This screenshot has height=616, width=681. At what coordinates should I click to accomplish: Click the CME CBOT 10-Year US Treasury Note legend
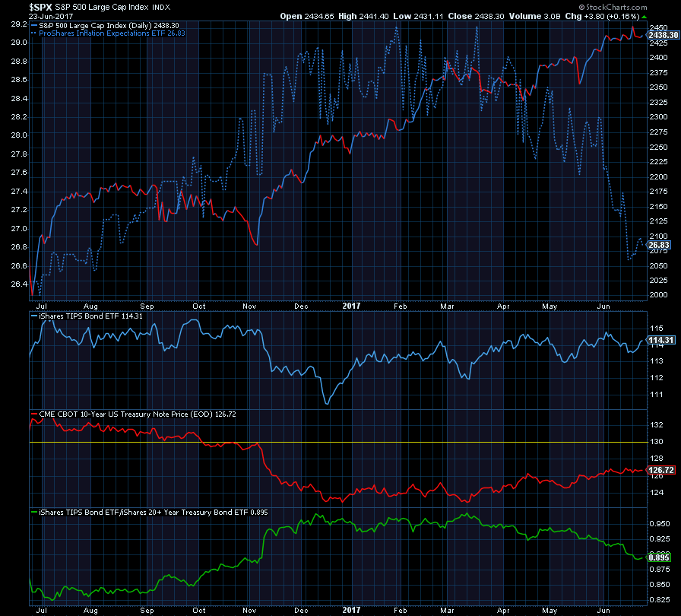[x=138, y=414]
